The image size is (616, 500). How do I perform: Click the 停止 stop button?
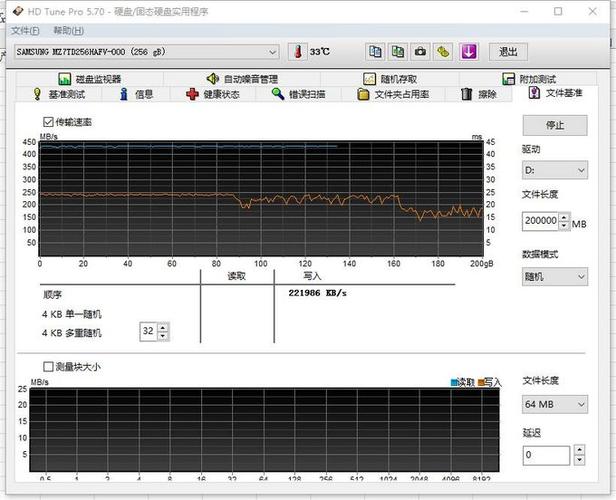point(555,125)
